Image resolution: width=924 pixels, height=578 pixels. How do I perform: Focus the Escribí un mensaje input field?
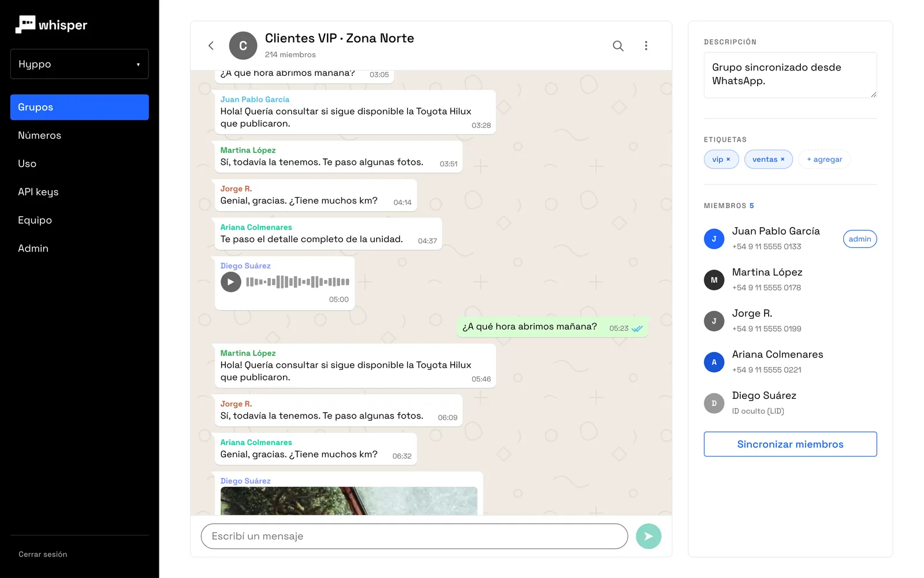(x=414, y=536)
